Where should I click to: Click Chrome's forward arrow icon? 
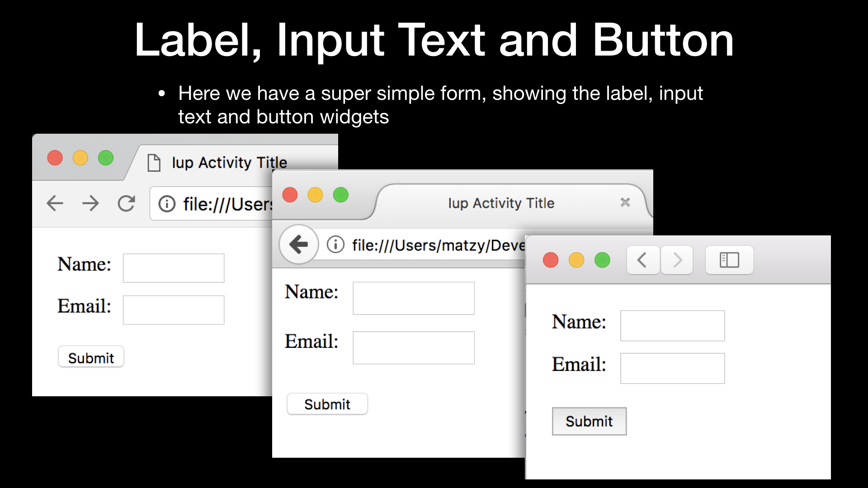click(x=90, y=203)
